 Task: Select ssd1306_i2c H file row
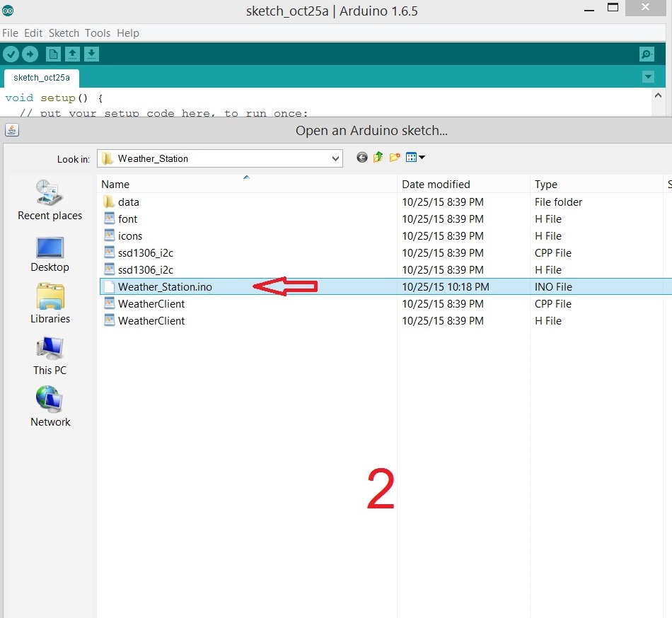point(384,270)
